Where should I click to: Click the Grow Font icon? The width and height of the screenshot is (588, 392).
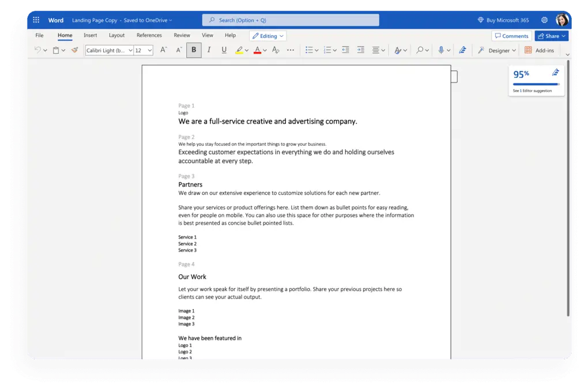tap(164, 50)
